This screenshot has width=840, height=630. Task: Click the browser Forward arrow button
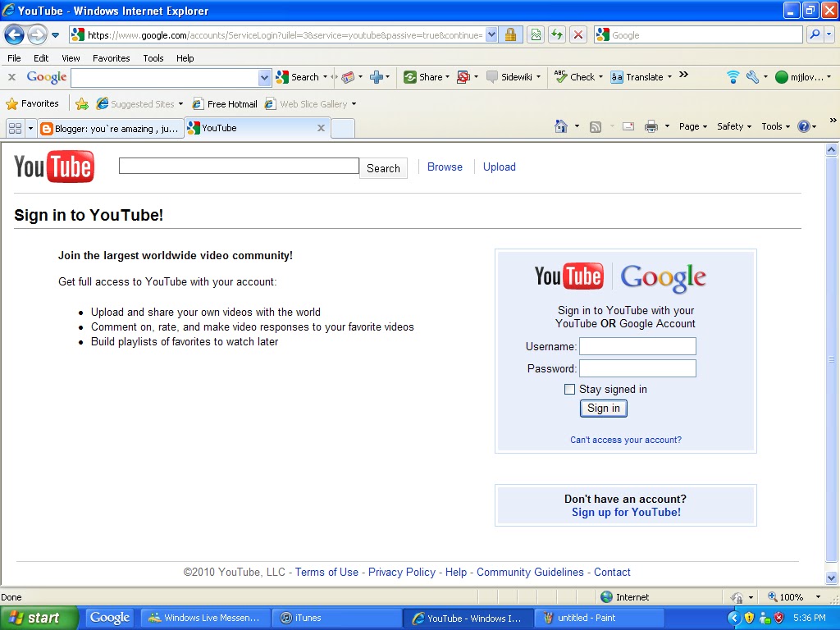click(37, 35)
